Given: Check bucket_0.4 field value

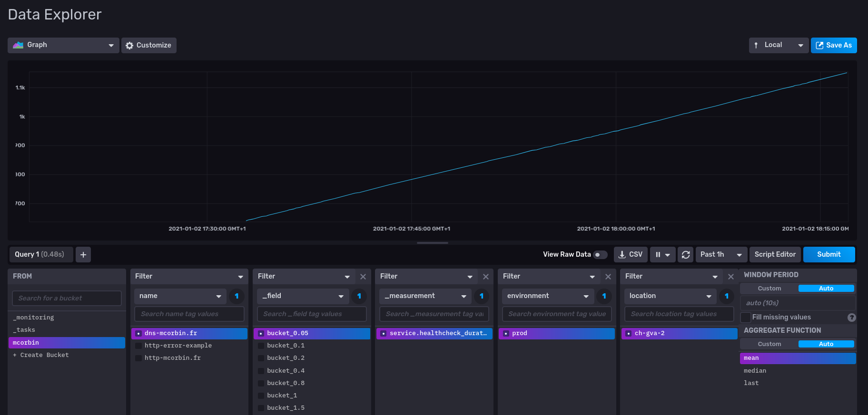Looking at the screenshot, I should 312,371.
